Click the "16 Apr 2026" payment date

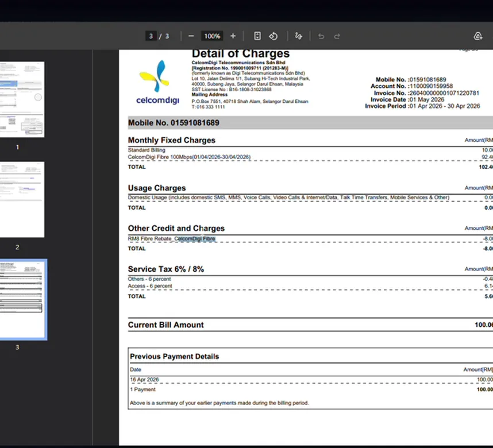[x=144, y=380]
